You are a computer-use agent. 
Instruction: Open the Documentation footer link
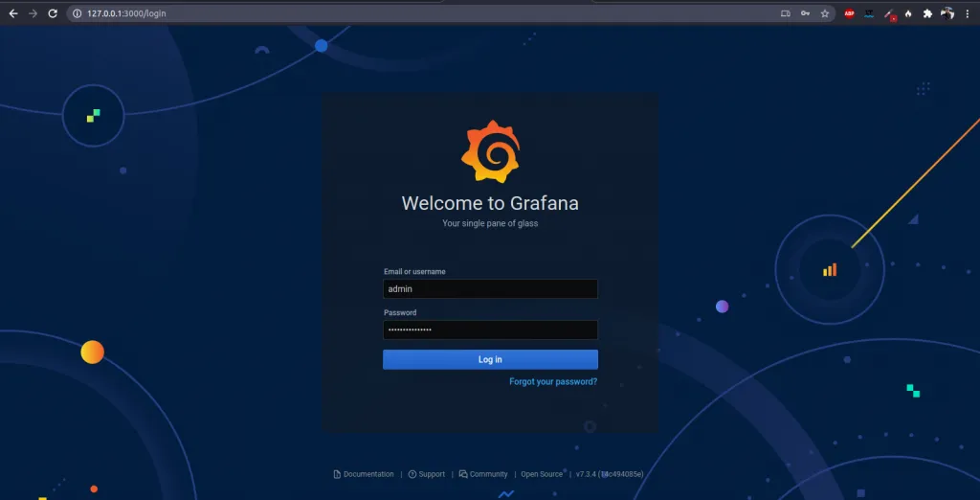367,474
